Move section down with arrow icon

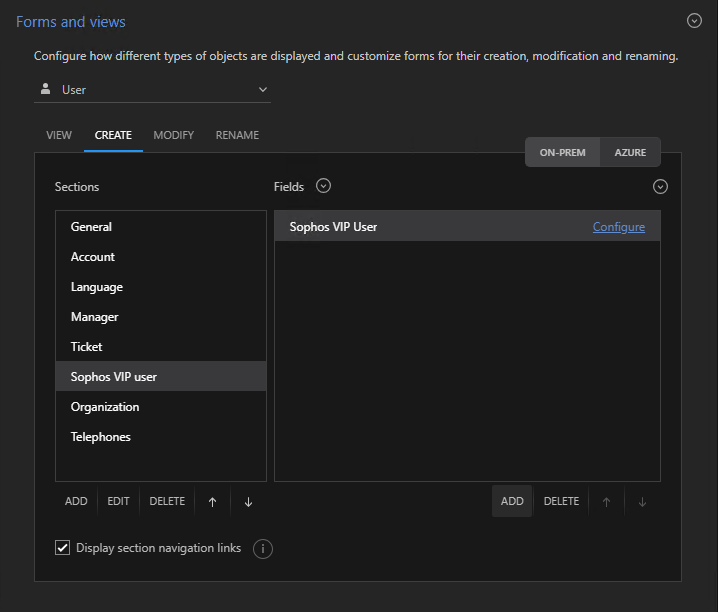pos(248,502)
